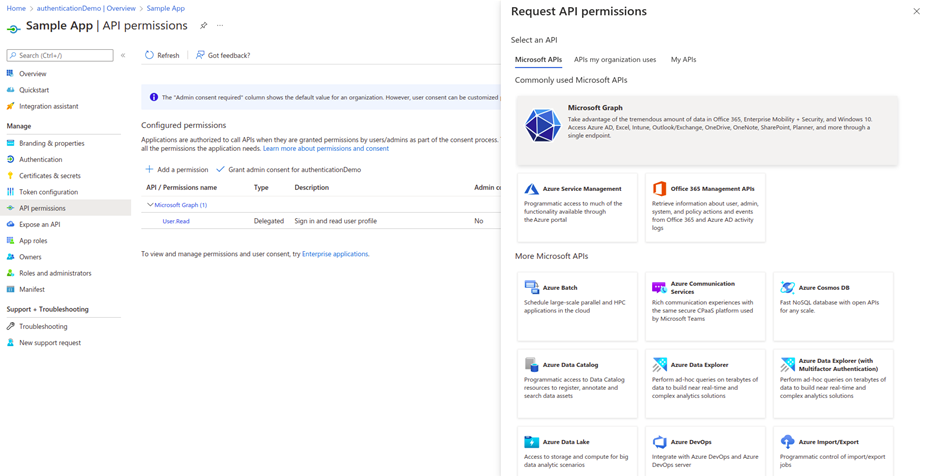Sort by the API / Permissions name column
Image resolution: width=926 pixels, height=476 pixels.
[181, 187]
